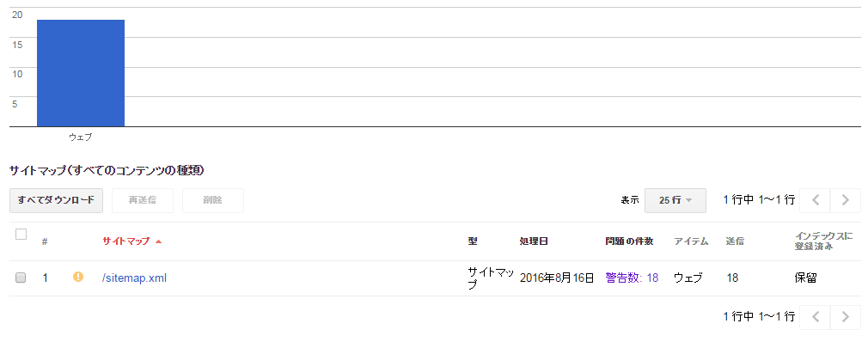868x354 pixels.
Task: Toggle the select-all checkbox in table header
Action: [x=21, y=234]
